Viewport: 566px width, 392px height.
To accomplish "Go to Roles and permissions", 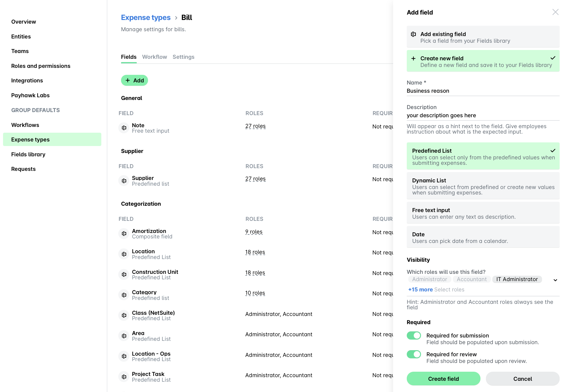I will click(x=41, y=66).
